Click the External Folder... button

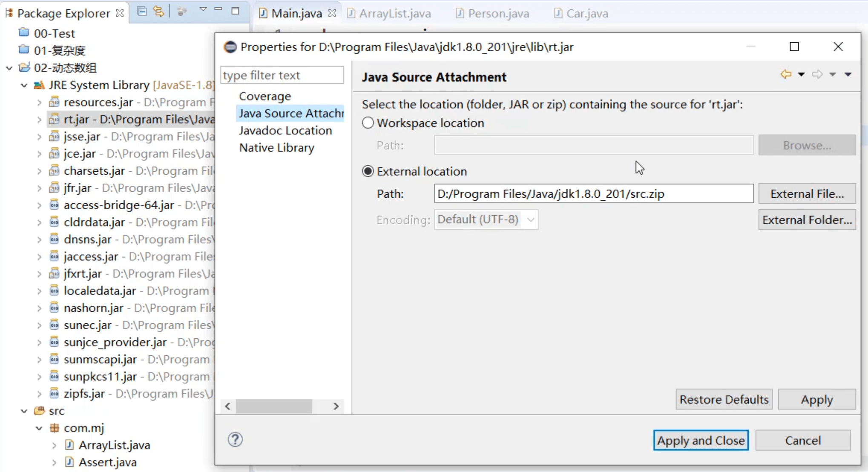click(x=807, y=220)
